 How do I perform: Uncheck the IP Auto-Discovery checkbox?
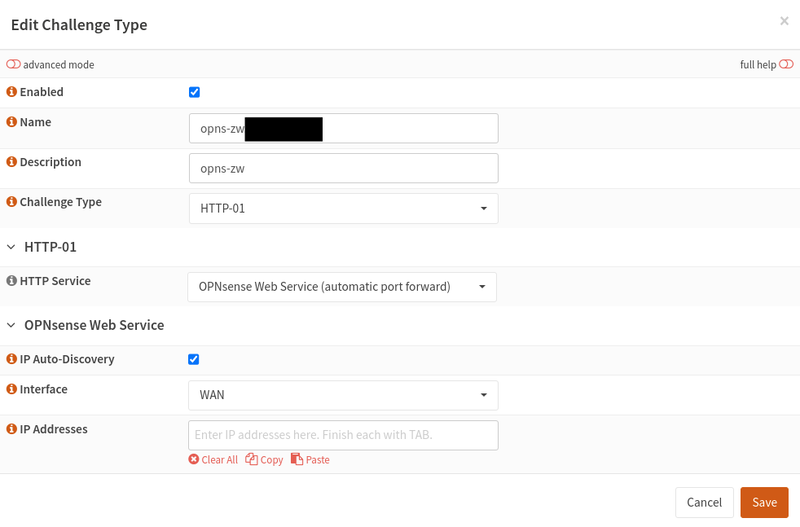click(194, 359)
